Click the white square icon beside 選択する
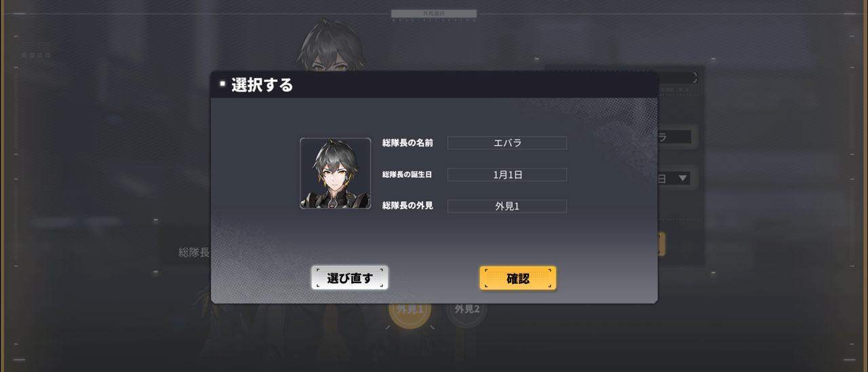This screenshot has width=868, height=372. 222,84
